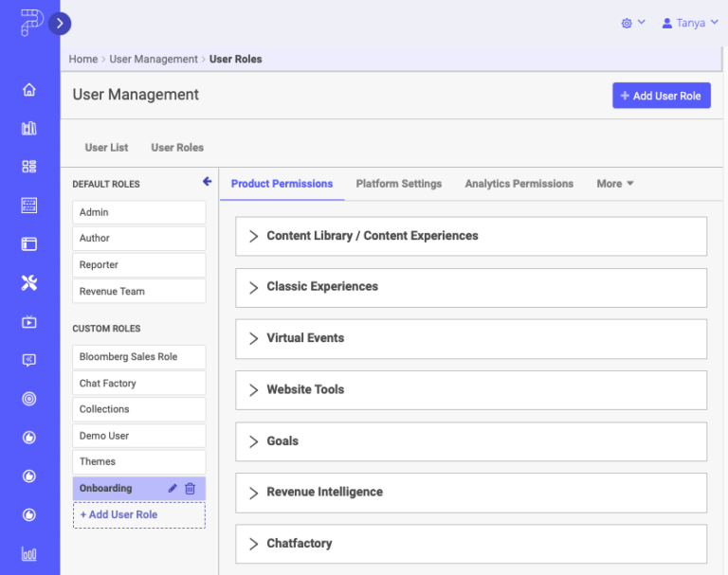Click the CUSTOM ROLES heading
728x575 pixels.
[x=106, y=329]
